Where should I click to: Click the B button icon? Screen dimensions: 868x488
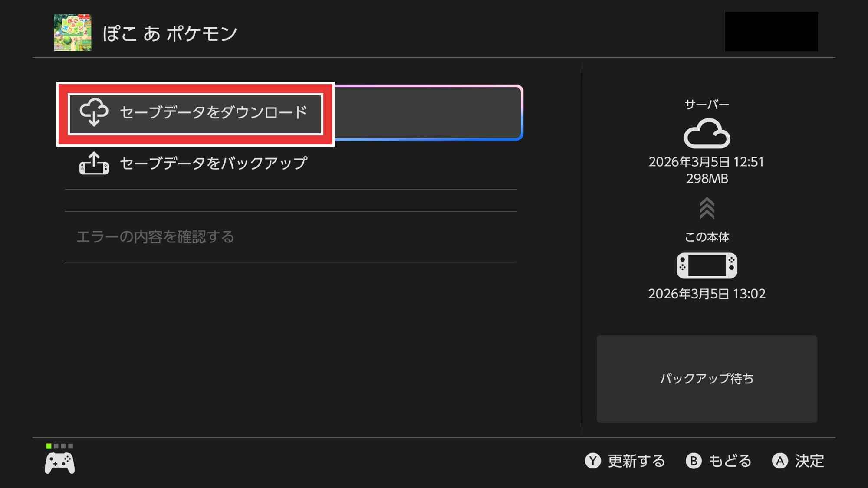coord(693,461)
